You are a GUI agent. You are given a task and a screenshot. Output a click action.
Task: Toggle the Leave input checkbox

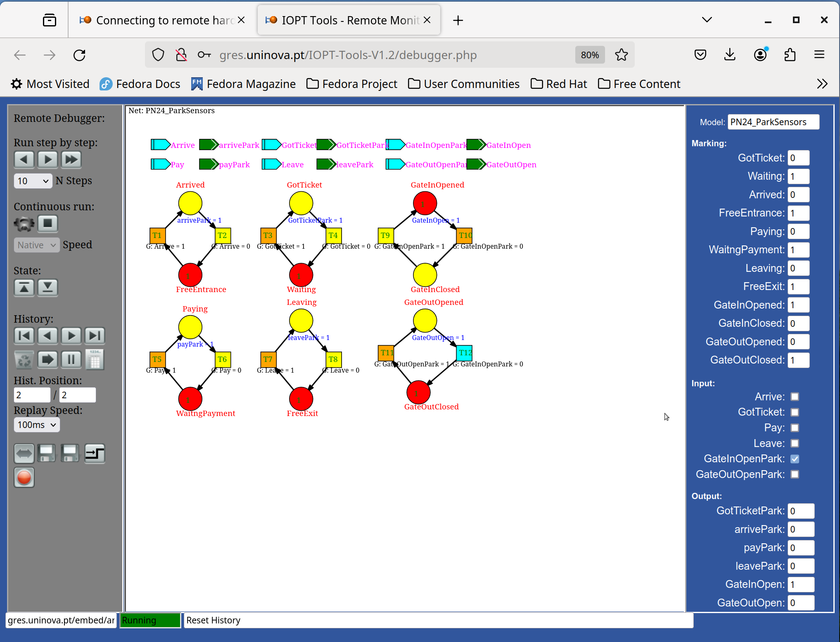795,444
